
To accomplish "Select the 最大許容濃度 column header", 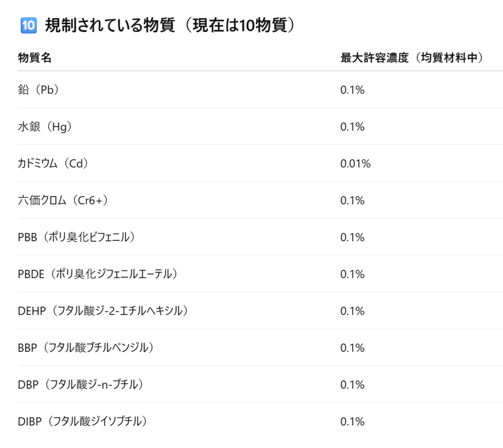I will (412, 58).
